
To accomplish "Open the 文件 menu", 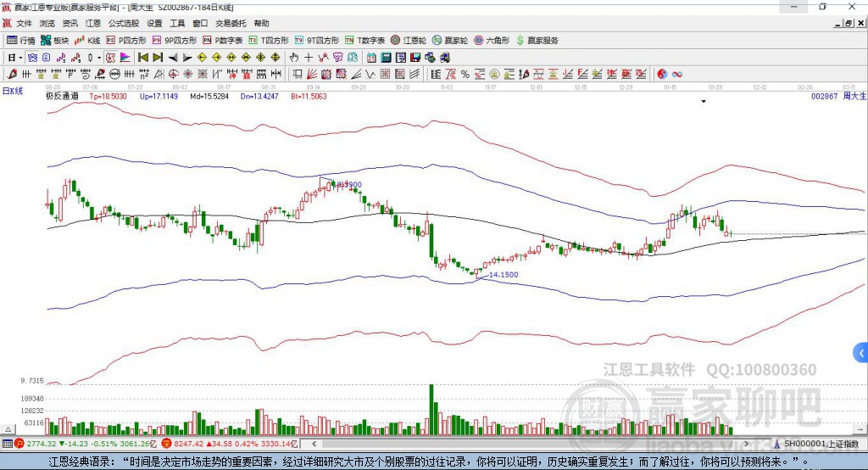I will coord(24,23).
